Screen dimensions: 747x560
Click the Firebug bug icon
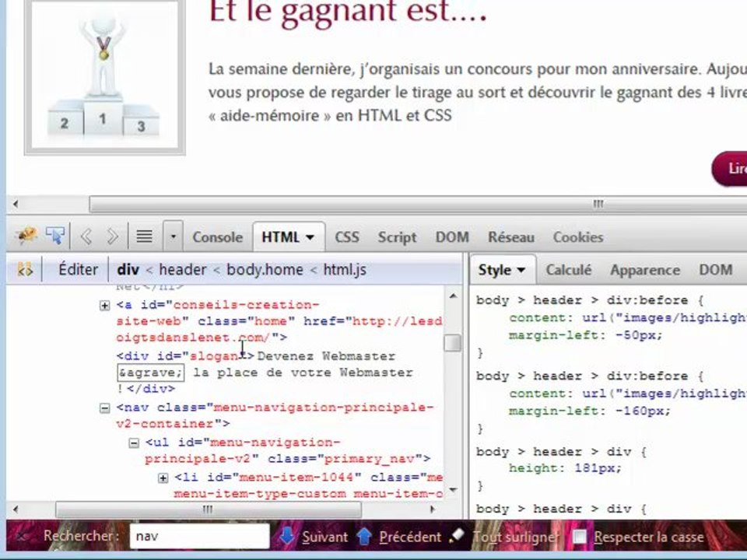tap(26, 235)
